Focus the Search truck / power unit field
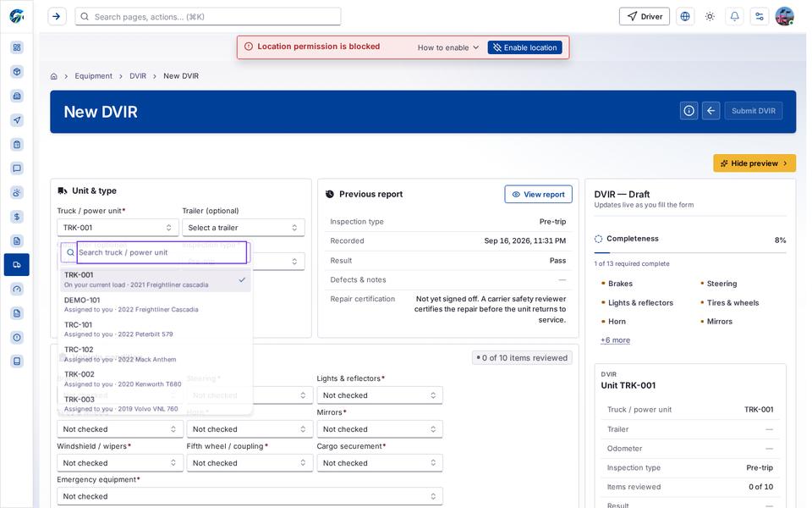The width and height of the screenshot is (812, 508). point(162,252)
